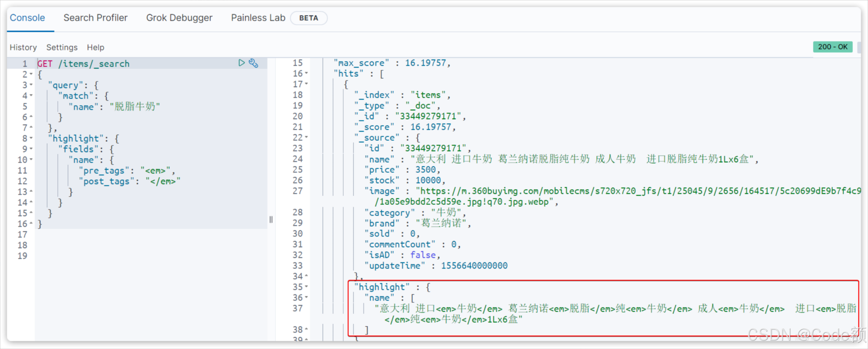Click the "pre_tags": "<em>" line
The height and width of the screenshot is (349, 868).
pos(127,170)
